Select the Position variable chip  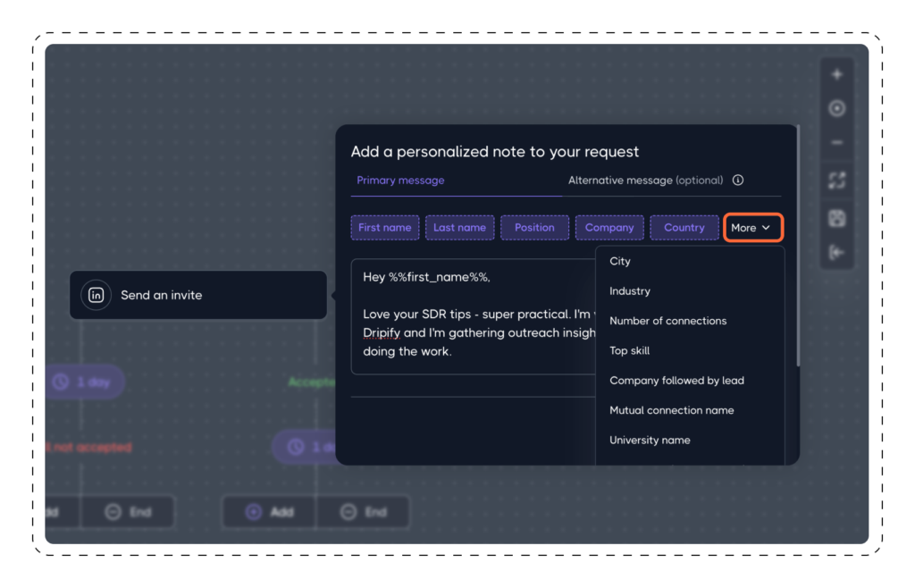[x=534, y=227]
